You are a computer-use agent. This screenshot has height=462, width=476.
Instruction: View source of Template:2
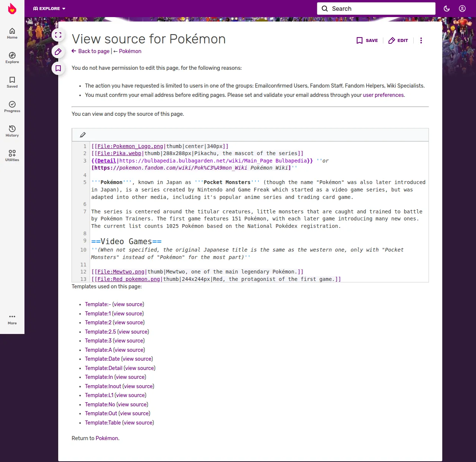click(x=129, y=322)
